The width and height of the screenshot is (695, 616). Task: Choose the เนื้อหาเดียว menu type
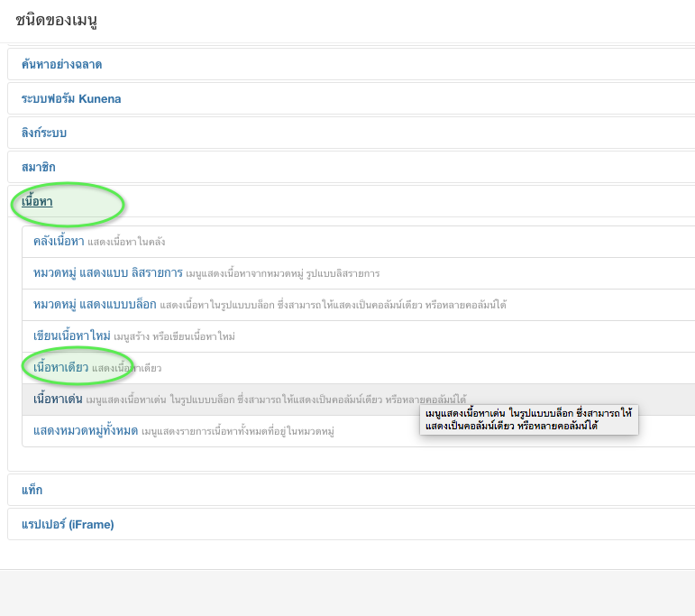60,368
